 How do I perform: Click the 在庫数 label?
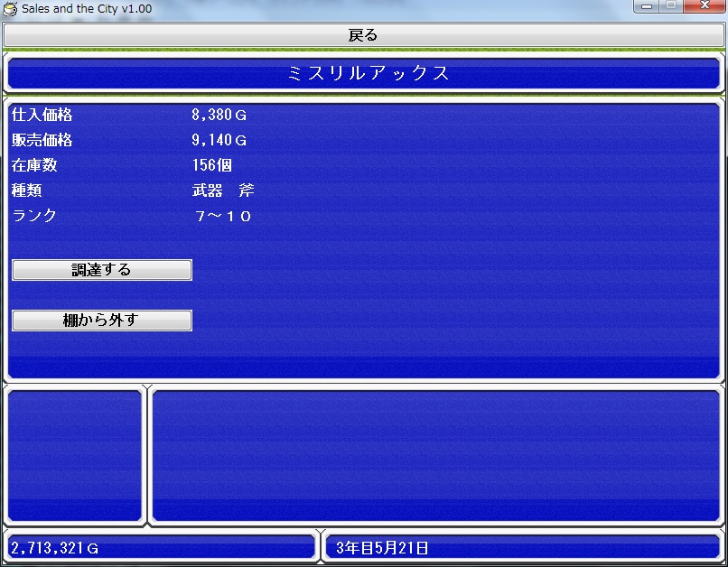tap(34, 164)
